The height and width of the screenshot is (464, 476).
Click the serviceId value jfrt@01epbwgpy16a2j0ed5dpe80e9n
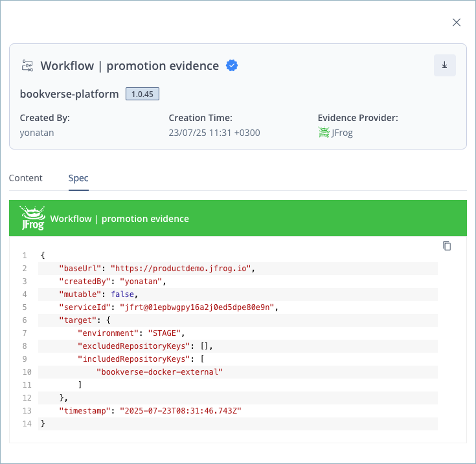pos(197,307)
